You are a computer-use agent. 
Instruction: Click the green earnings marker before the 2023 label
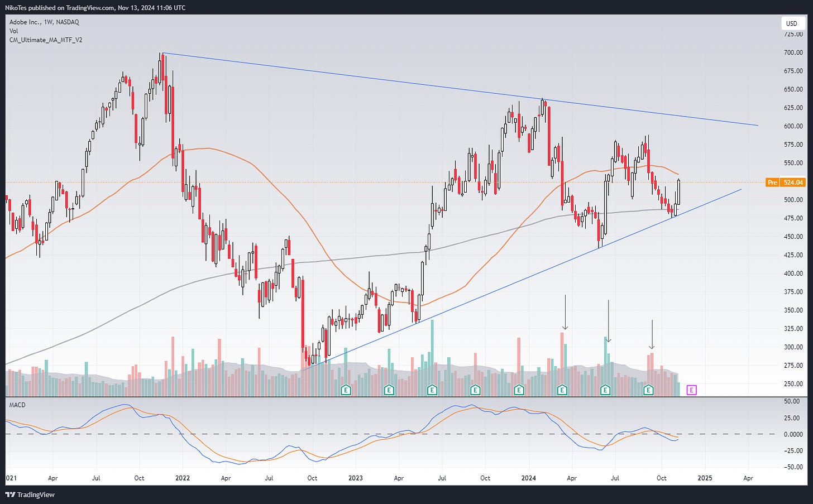346,390
